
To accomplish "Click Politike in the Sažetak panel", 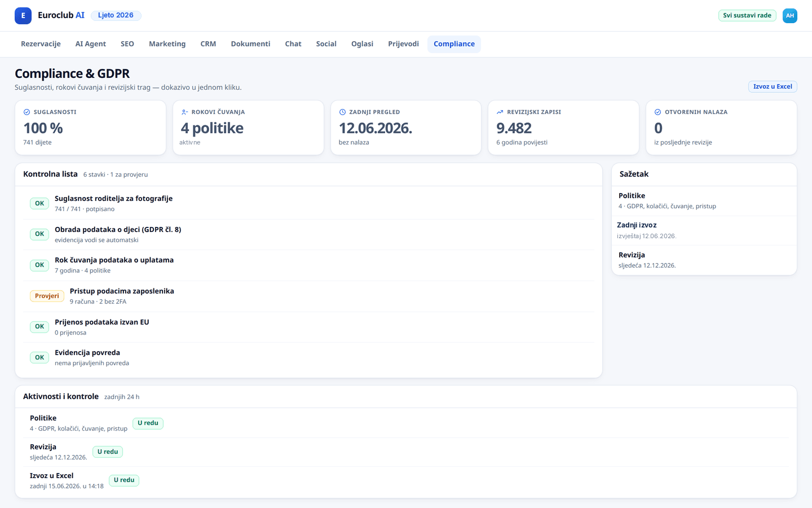I will (x=704, y=201).
